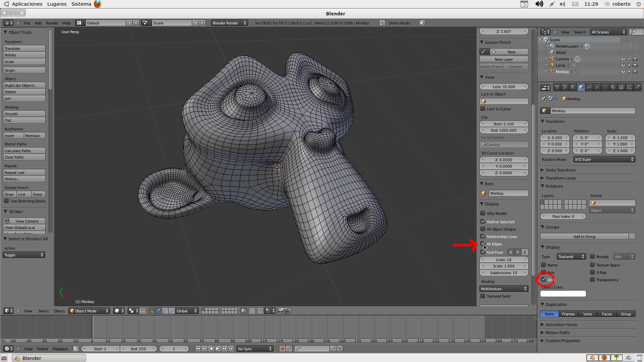The width and height of the screenshot is (644, 362).
Task: Select the Verts duplication tab
Action: (587, 314)
